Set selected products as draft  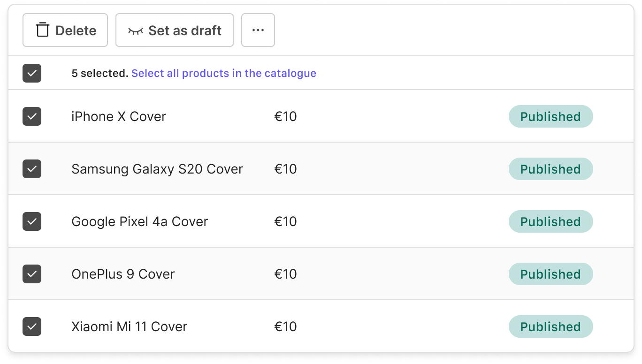click(175, 30)
